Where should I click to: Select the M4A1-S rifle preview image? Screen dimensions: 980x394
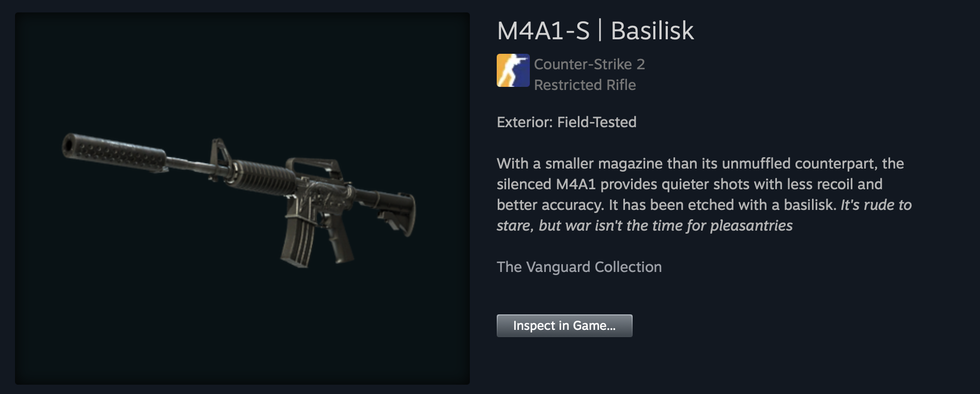[x=242, y=199]
